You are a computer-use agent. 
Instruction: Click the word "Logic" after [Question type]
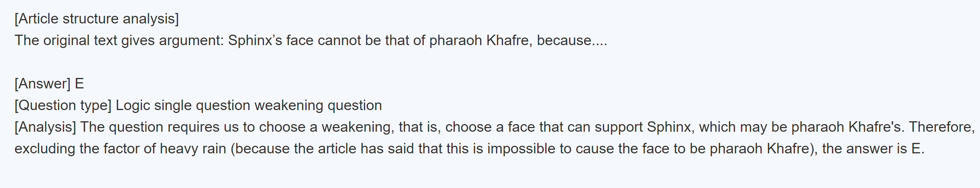pos(133,105)
